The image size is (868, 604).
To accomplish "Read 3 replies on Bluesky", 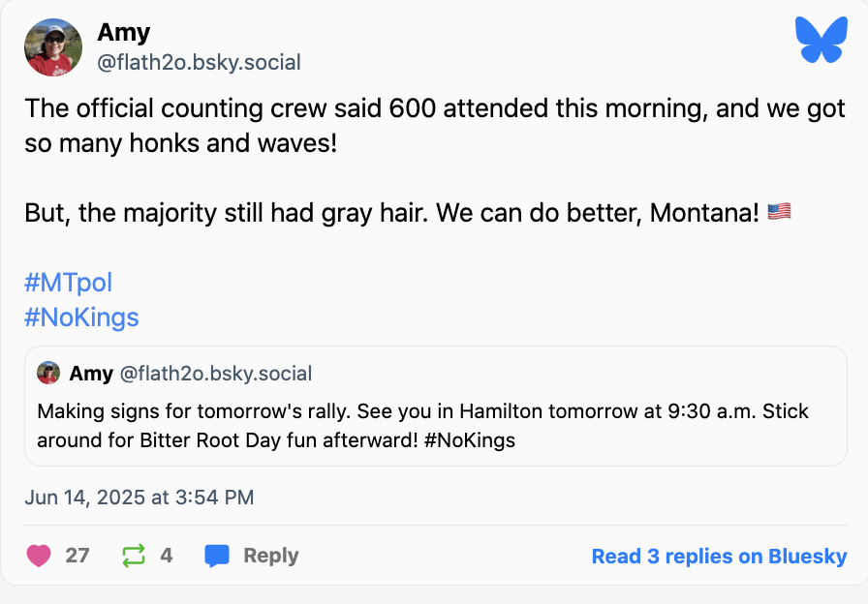I will pyautogui.click(x=719, y=556).
